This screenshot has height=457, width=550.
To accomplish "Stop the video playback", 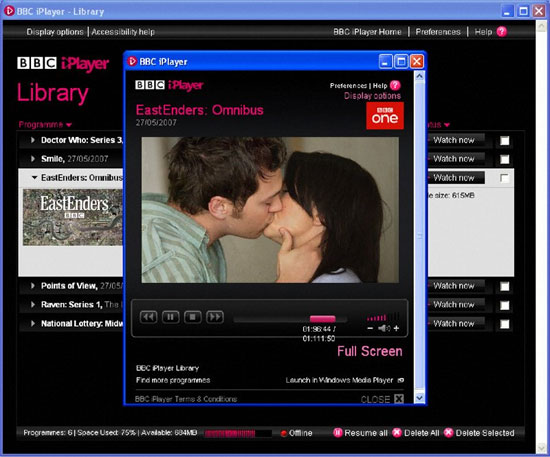I will tap(193, 317).
